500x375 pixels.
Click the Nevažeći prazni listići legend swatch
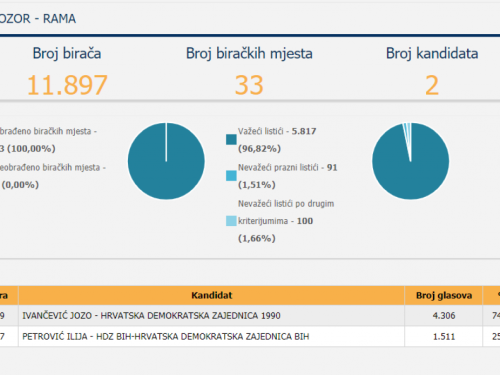click(231, 176)
